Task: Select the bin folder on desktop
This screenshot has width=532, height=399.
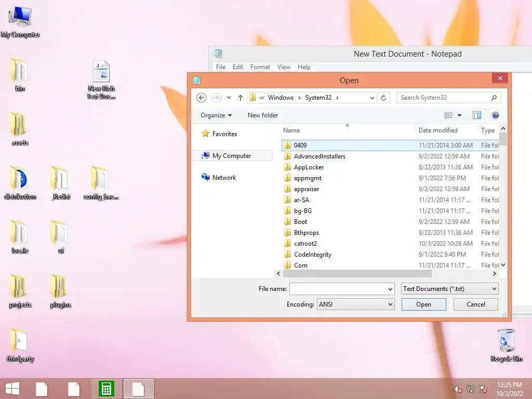Action: (x=19, y=75)
